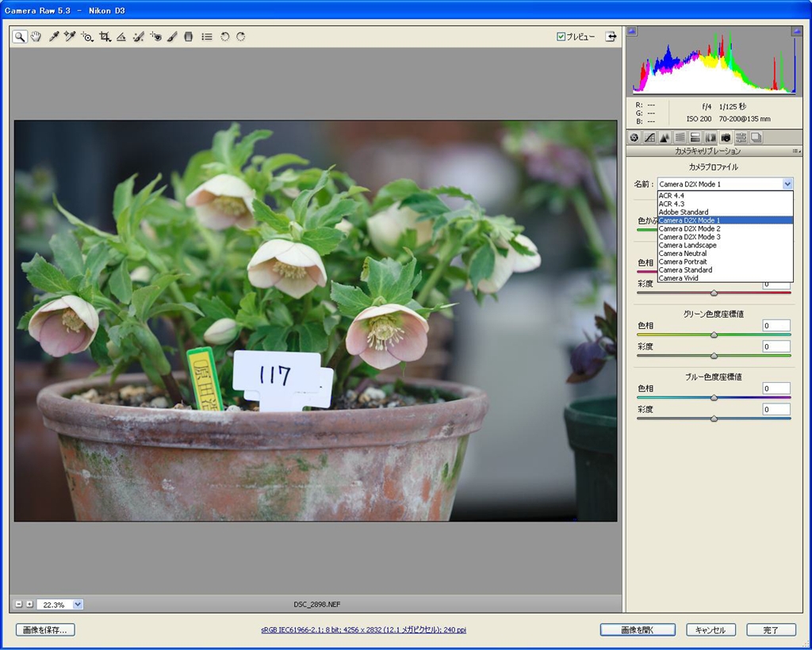Rotate image 90° counter-clockwise

coord(224,36)
